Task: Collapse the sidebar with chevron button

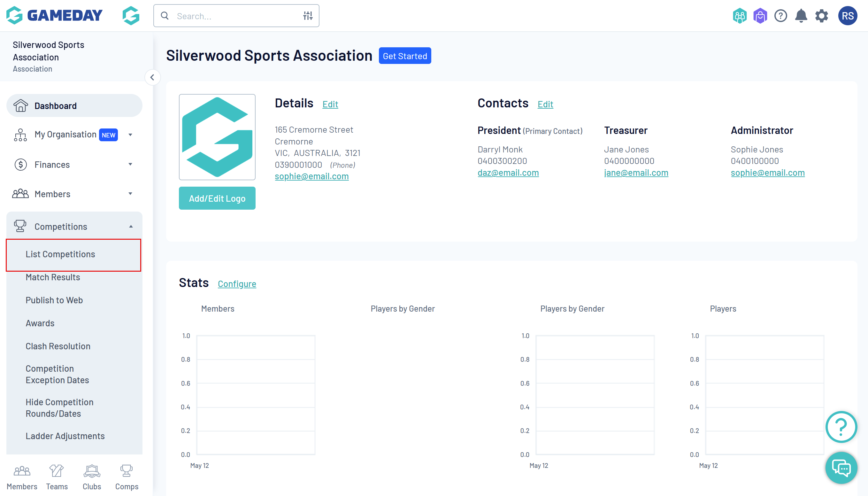Action: (152, 77)
